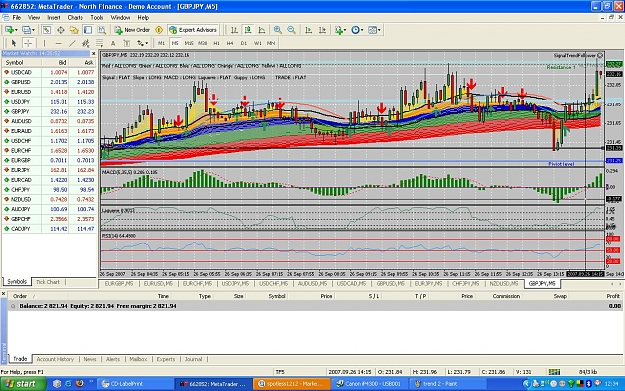The width and height of the screenshot is (625, 391).
Task: Pick the Equidistant Channel tool
Action: (86, 43)
